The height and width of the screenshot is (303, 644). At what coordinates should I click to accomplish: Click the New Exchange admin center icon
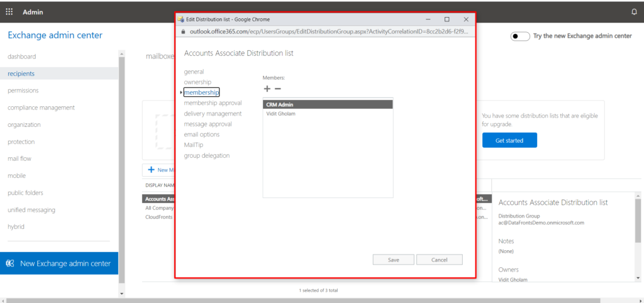coord(10,263)
